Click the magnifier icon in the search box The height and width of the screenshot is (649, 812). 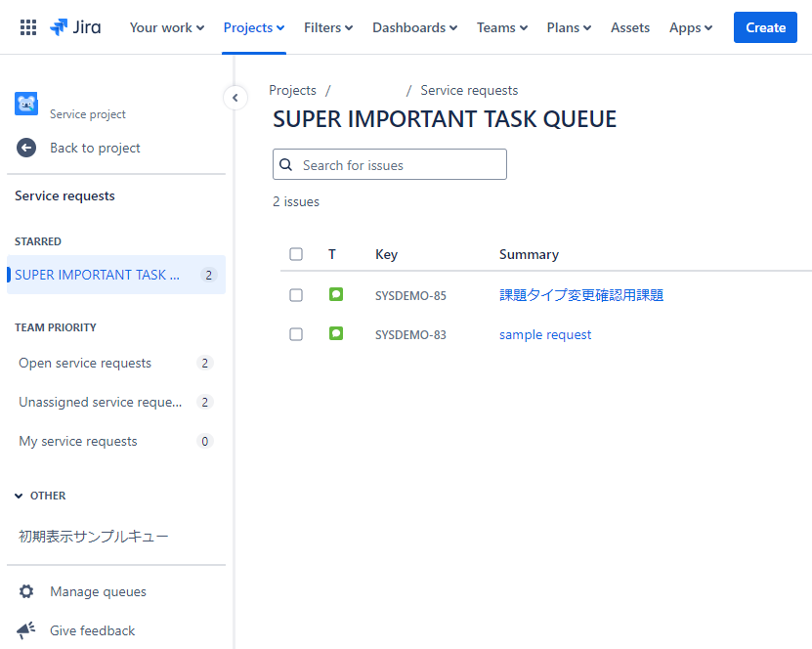(286, 165)
